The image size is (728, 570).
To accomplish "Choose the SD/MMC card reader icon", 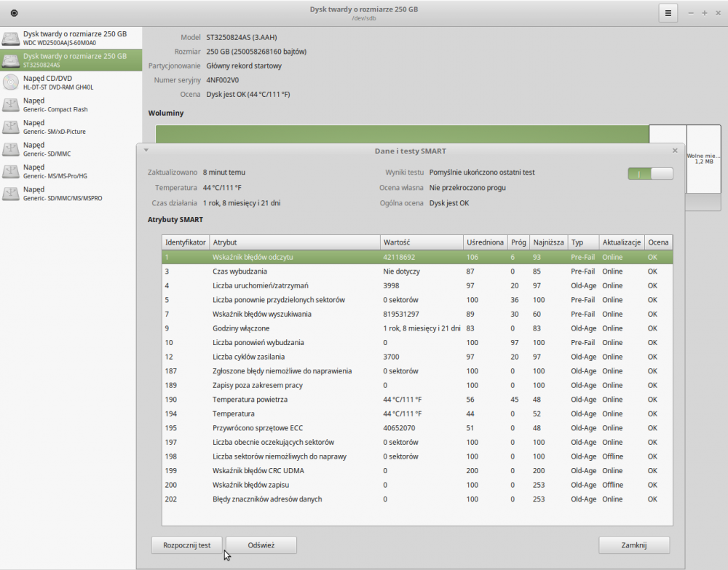I will [x=11, y=149].
